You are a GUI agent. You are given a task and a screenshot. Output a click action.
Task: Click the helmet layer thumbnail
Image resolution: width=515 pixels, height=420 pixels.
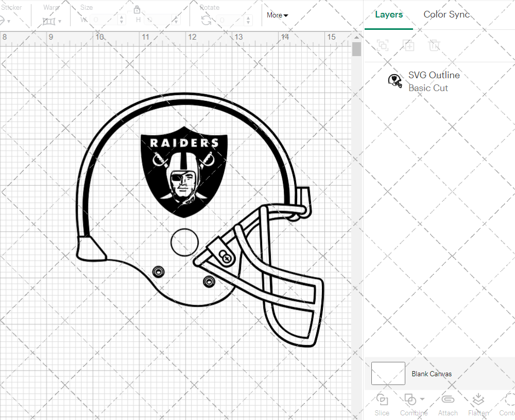pos(395,81)
